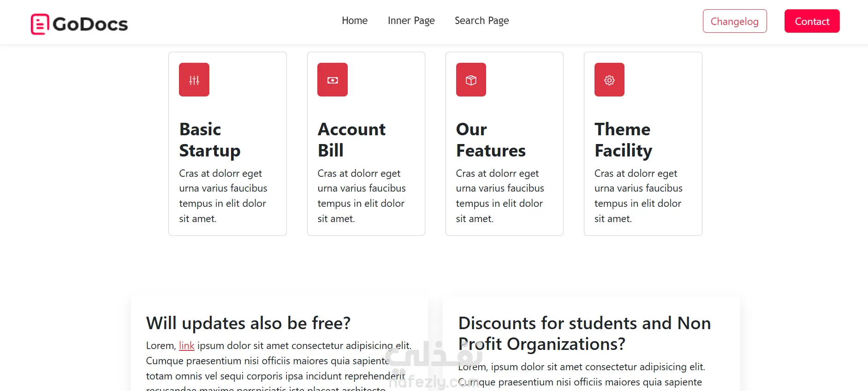
Task: Click the GoDocs brand name text
Action: 90,24
